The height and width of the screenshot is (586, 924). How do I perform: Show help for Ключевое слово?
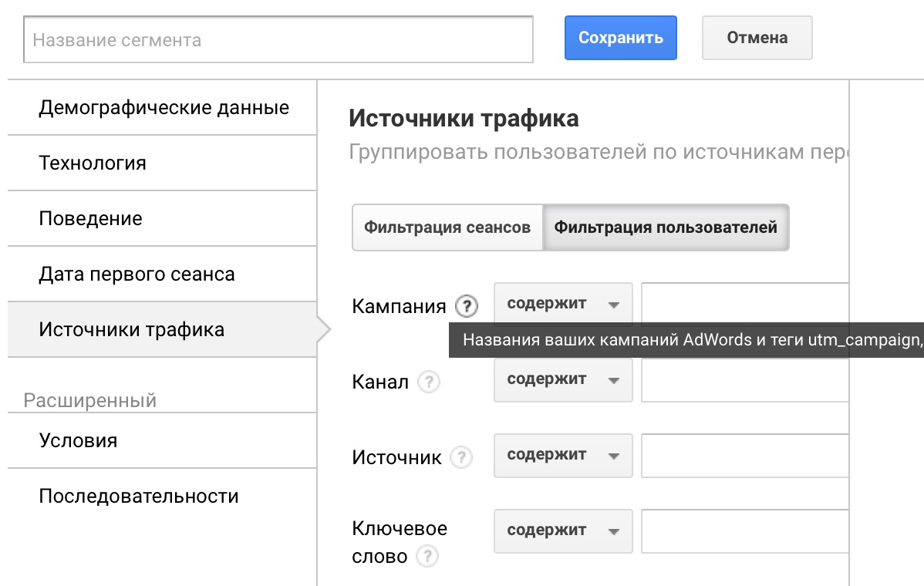point(427,556)
